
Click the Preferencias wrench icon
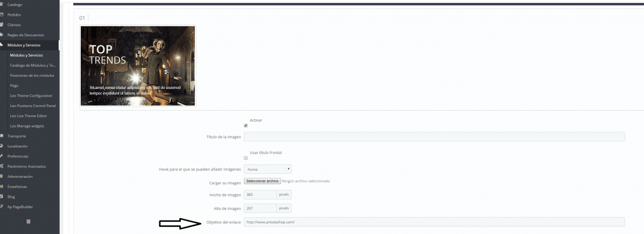tap(2, 156)
